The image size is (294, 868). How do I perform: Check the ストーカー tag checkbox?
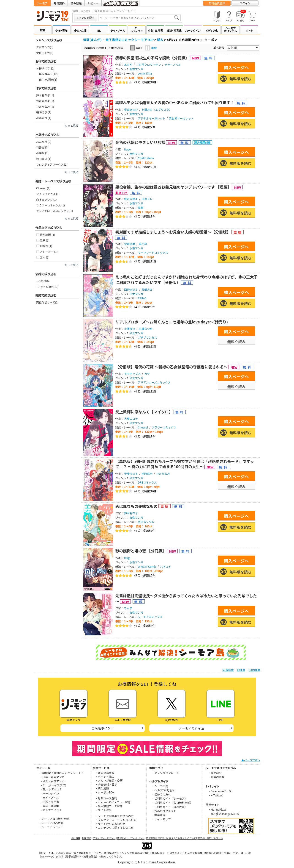click(38, 252)
